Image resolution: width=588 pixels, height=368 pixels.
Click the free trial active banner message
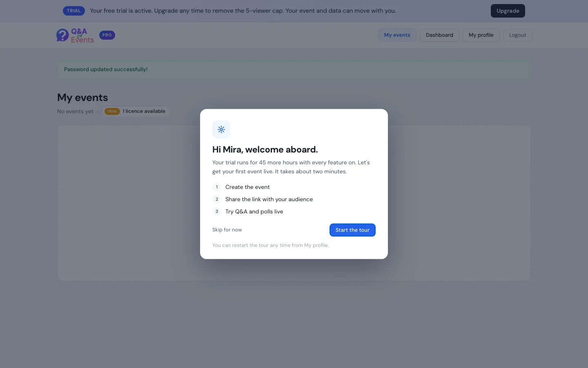coord(243,11)
